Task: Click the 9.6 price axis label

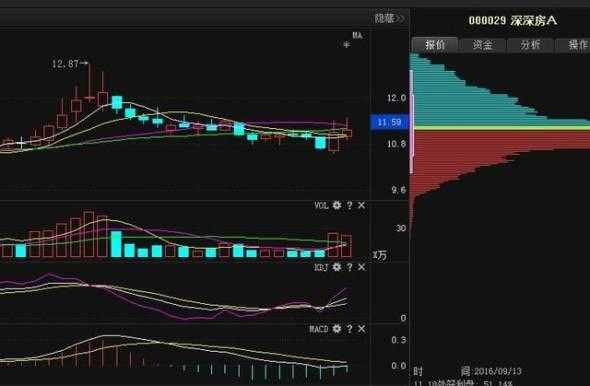Action: click(x=399, y=190)
